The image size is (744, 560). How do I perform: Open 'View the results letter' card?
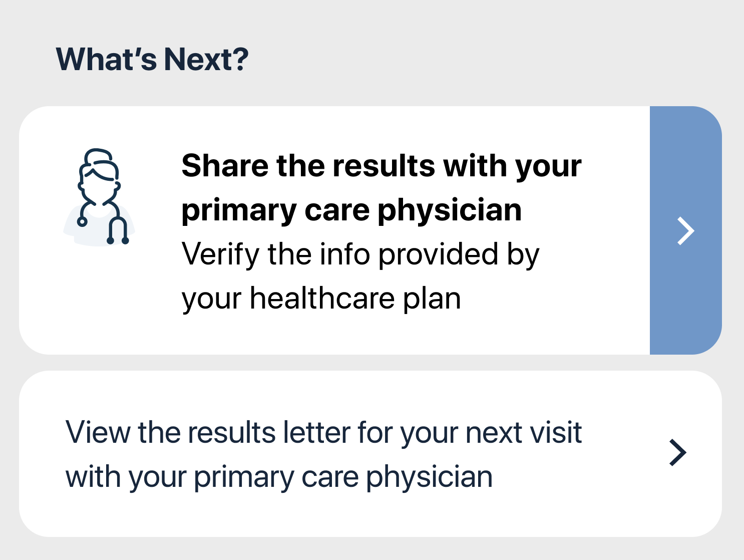[370, 454]
